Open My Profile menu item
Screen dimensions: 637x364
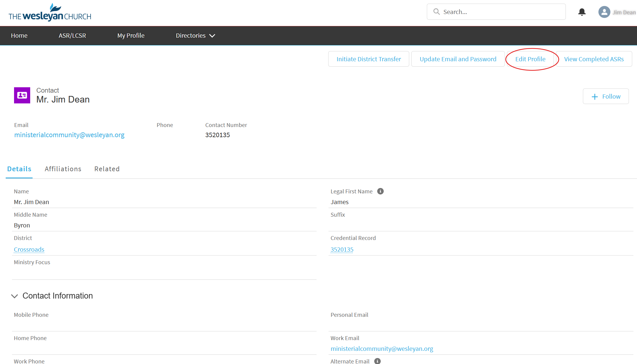click(x=131, y=36)
